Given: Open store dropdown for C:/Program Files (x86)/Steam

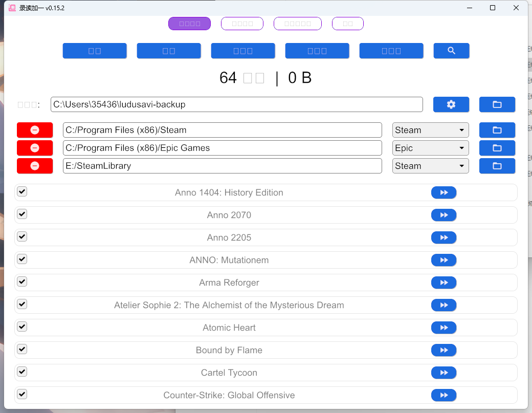Looking at the screenshot, I should [431, 130].
